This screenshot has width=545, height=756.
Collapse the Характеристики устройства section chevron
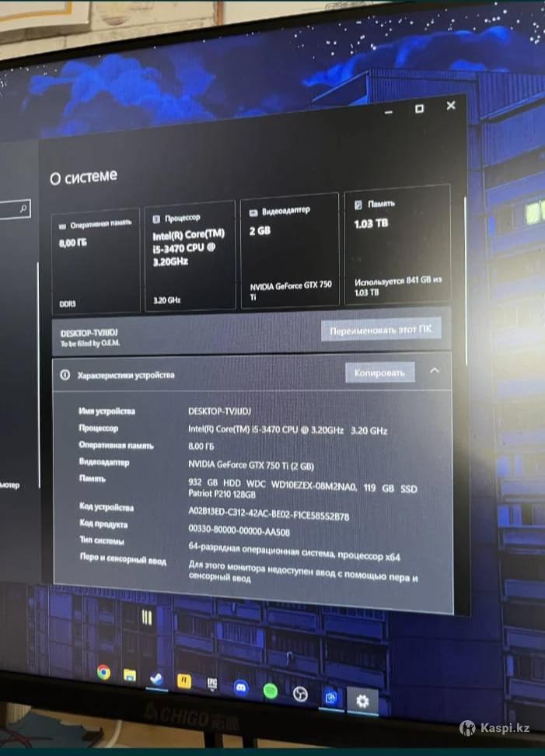click(435, 370)
